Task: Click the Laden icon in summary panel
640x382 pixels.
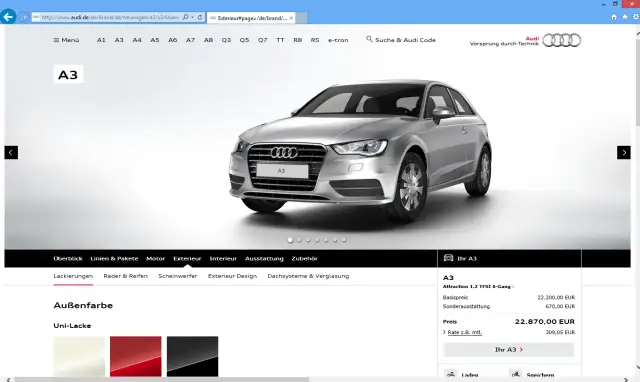Action: (451, 374)
